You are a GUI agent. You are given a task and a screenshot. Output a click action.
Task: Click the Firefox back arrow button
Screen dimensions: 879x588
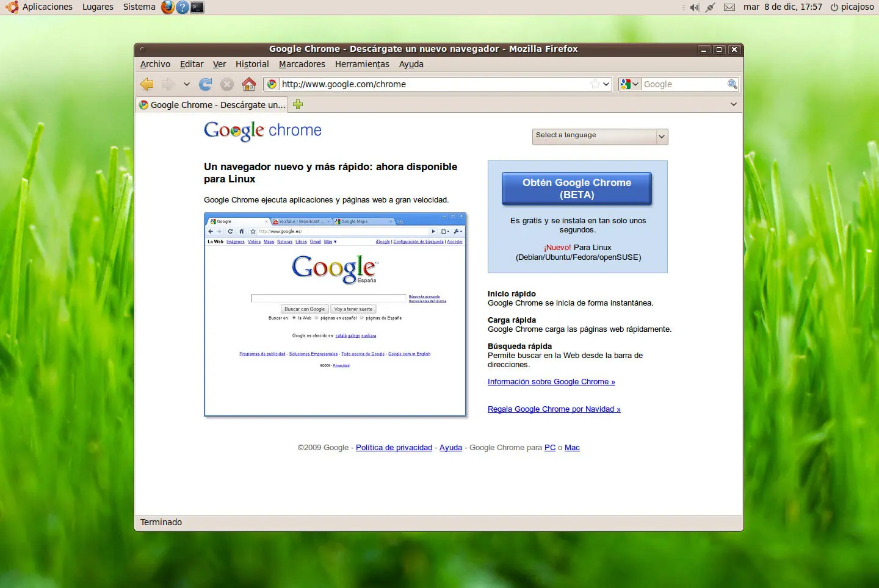(x=146, y=84)
